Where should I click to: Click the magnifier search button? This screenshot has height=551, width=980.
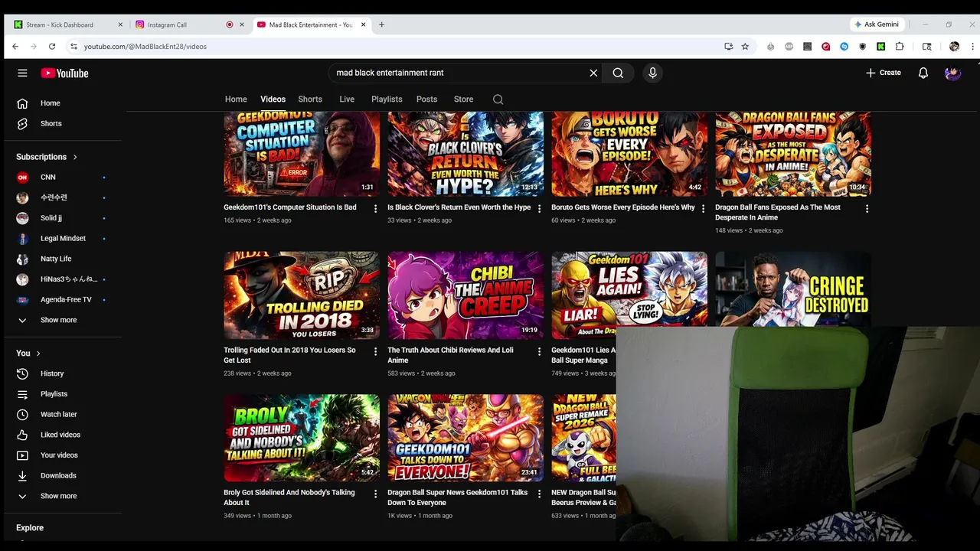pyautogui.click(x=618, y=73)
